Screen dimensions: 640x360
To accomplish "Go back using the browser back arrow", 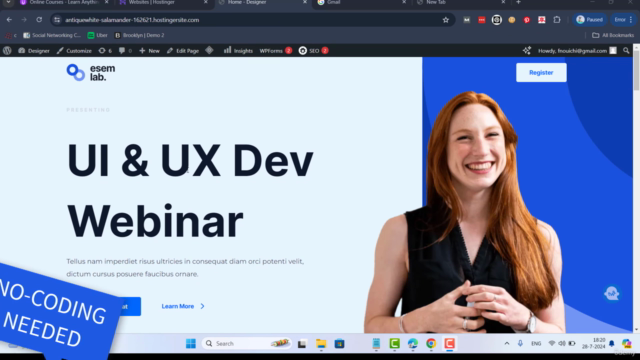I will coord(9,20).
